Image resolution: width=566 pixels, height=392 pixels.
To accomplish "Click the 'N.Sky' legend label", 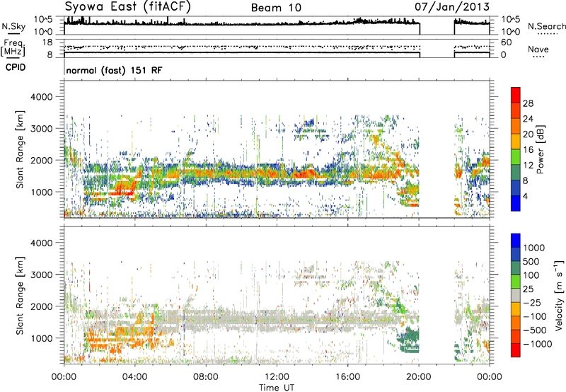I will [x=13, y=26].
